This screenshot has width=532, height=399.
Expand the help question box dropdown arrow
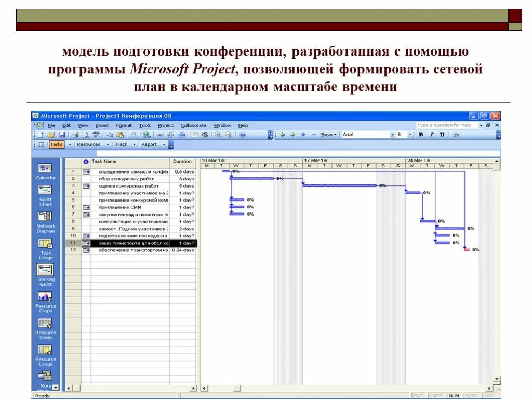pos(481,125)
